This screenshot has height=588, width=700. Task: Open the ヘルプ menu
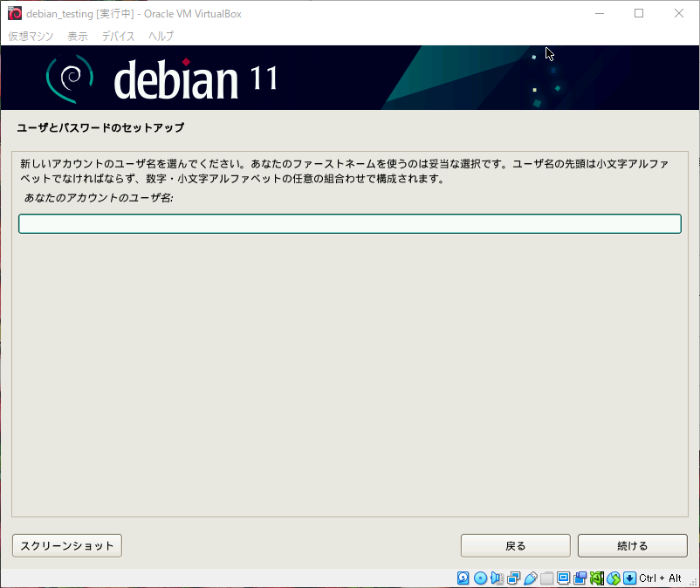point(161,36)
